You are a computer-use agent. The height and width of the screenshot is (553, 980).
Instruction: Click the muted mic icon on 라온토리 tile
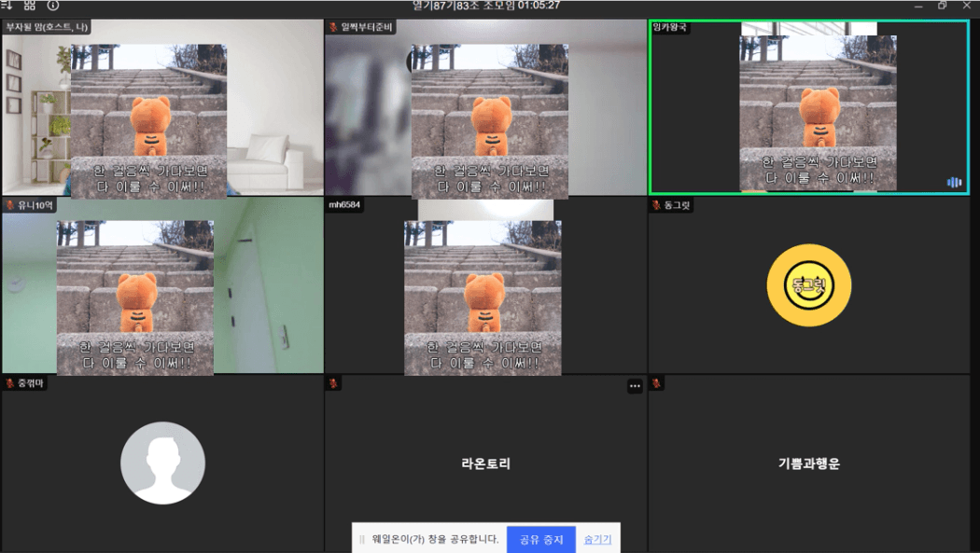pos(333,382)
